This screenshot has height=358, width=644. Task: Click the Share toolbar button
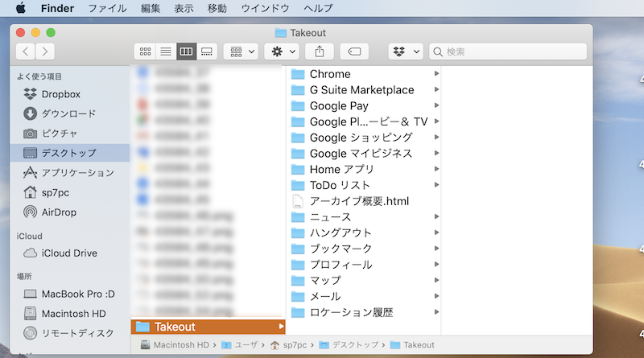tap(319, 51)
